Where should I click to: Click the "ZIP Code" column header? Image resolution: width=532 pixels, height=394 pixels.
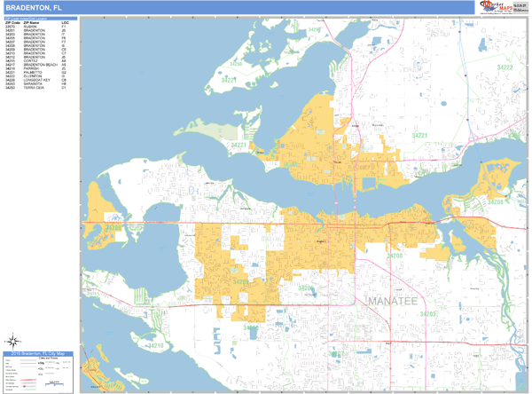[x=13, y=23]
